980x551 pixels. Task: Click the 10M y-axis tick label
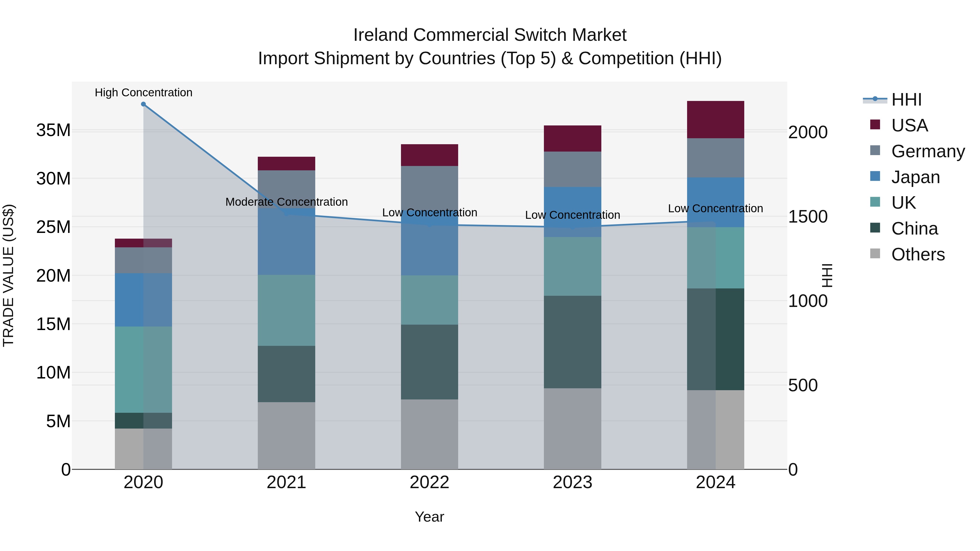pyautogui.click(x=53, y=373)
